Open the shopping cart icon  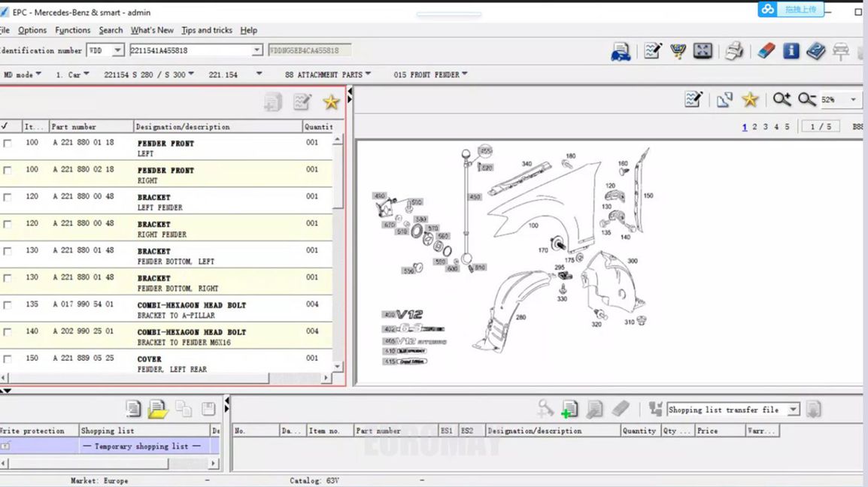pos(678,51)
